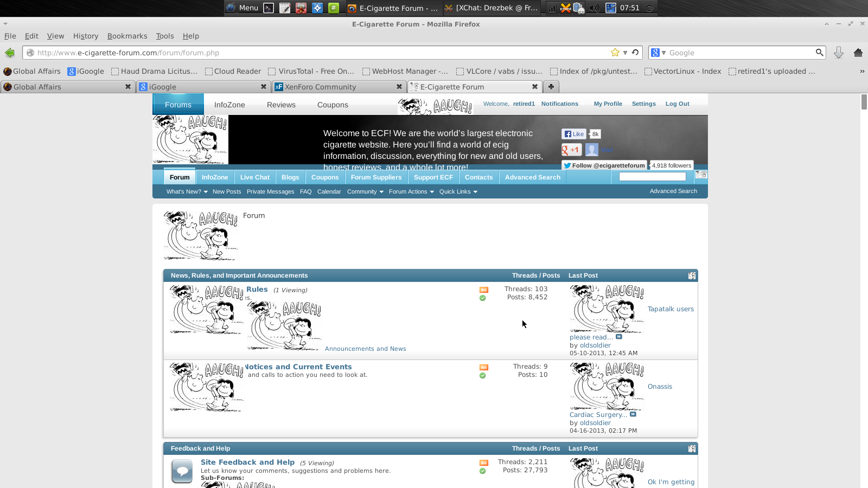Click green check icon in Site Feedback row

[x=482, y=471]
